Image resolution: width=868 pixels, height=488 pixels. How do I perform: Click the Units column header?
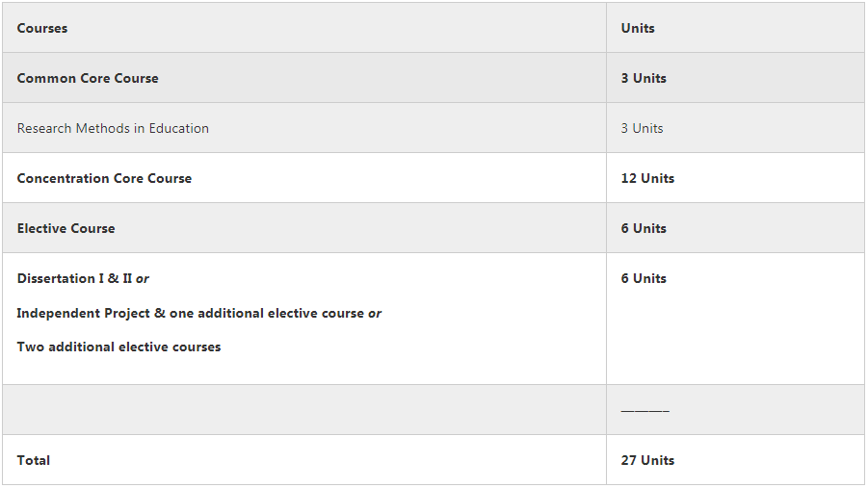[638, 28]
